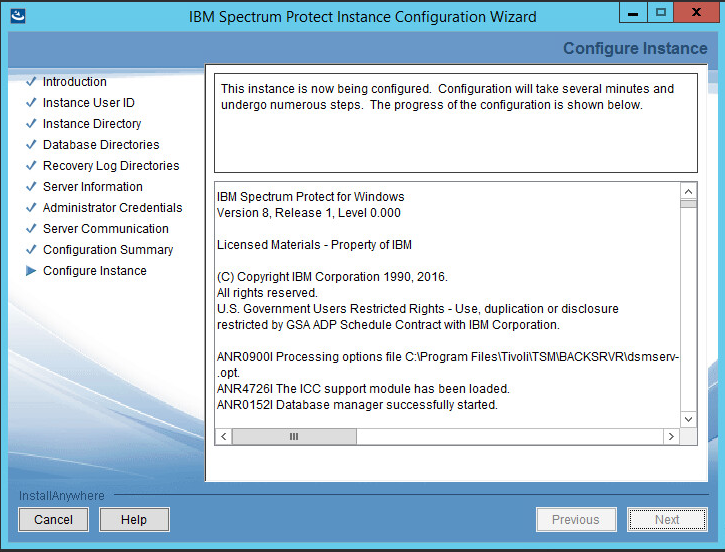Select Recovery Log Directories step
Image resolution: width=725 pixels, height=552 pixels.
coord(111,166)
